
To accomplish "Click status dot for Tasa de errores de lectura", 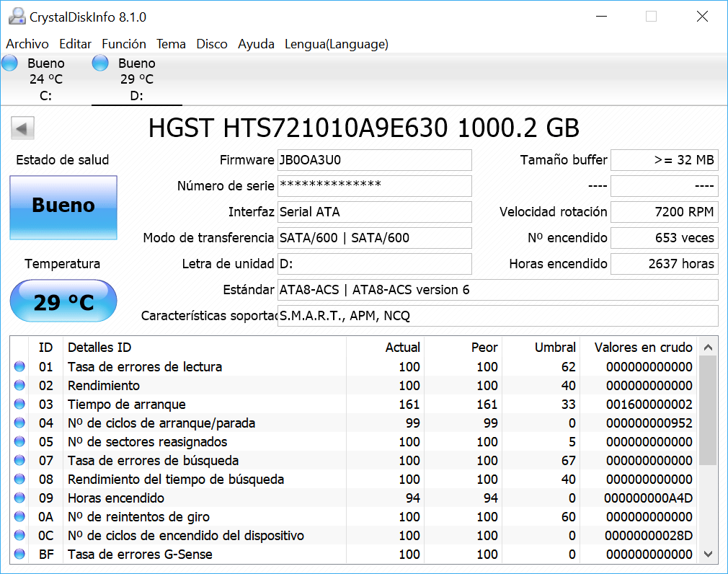I will pos(19,367).
